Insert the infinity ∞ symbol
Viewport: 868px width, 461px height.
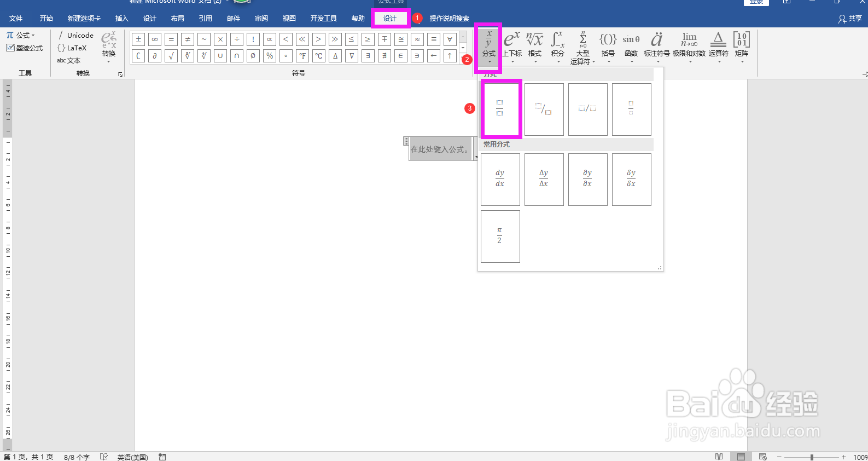point(155,39)
